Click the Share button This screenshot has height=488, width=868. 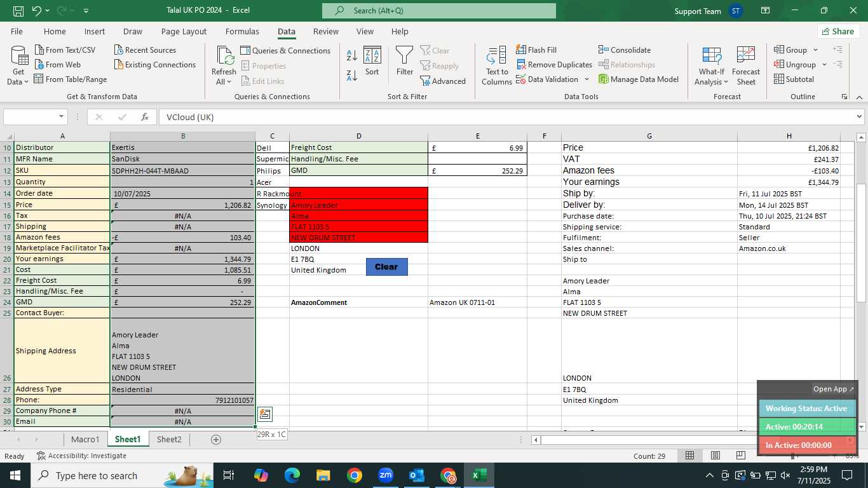[x=838, y=31]
